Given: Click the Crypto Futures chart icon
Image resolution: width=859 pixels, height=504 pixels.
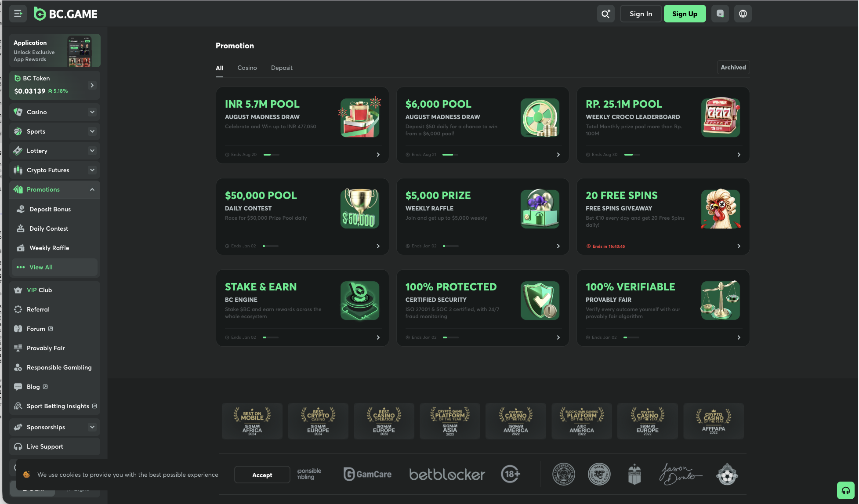Looking at the screenshot, I should [x=18, y=170].
